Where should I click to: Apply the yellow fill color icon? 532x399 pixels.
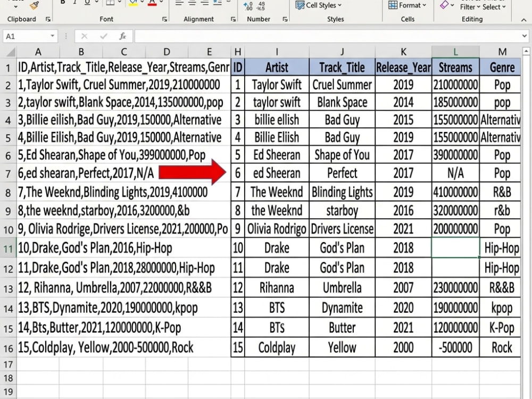pyautogui.click(x=134, y=3)
